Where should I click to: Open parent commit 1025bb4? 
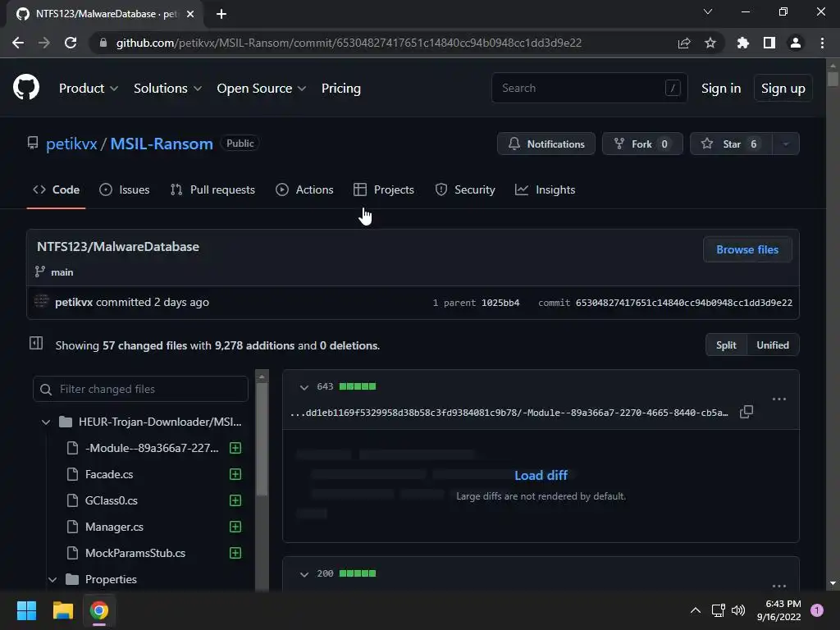point(500,303)
